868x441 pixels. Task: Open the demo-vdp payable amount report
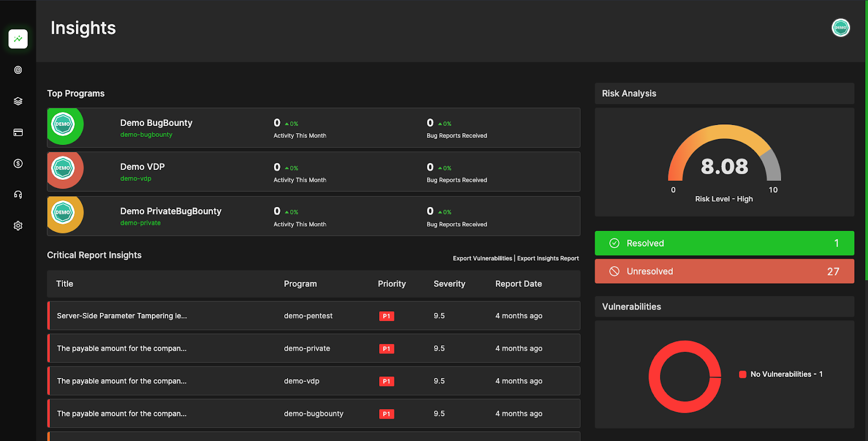[x=314, y=381]
